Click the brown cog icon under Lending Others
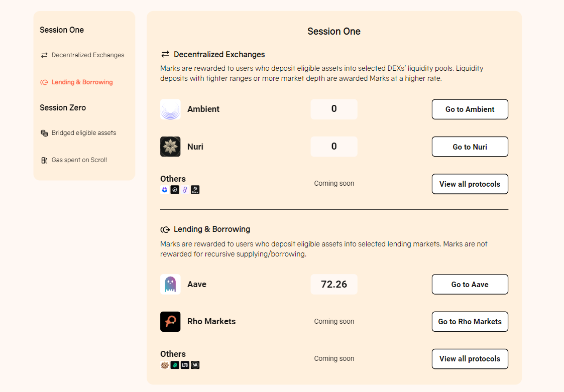This screenshot has height=392, width=564. (x=164, y=365)
